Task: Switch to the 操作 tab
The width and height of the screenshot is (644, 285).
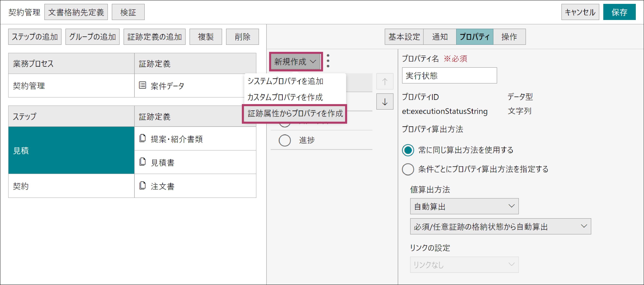Action: click(509, 37)
